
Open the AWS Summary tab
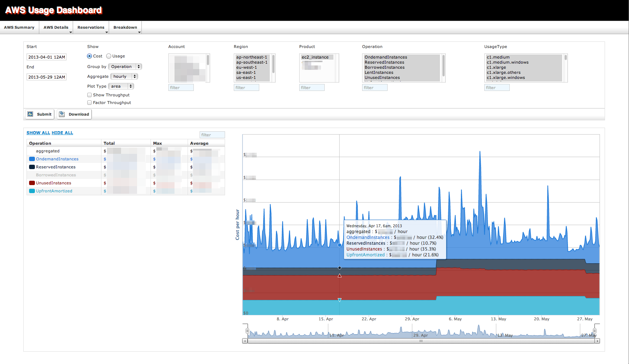point(19,27)
